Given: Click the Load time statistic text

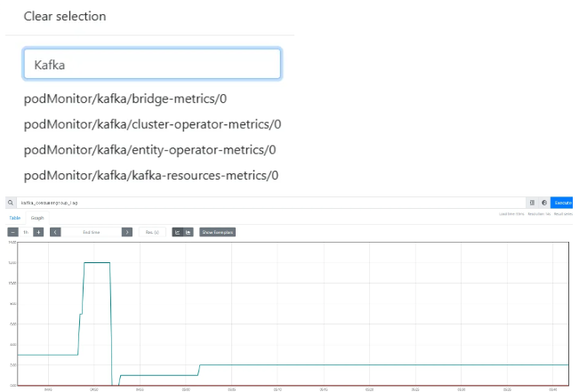Looking at the screenshot, I should point(511,214).
